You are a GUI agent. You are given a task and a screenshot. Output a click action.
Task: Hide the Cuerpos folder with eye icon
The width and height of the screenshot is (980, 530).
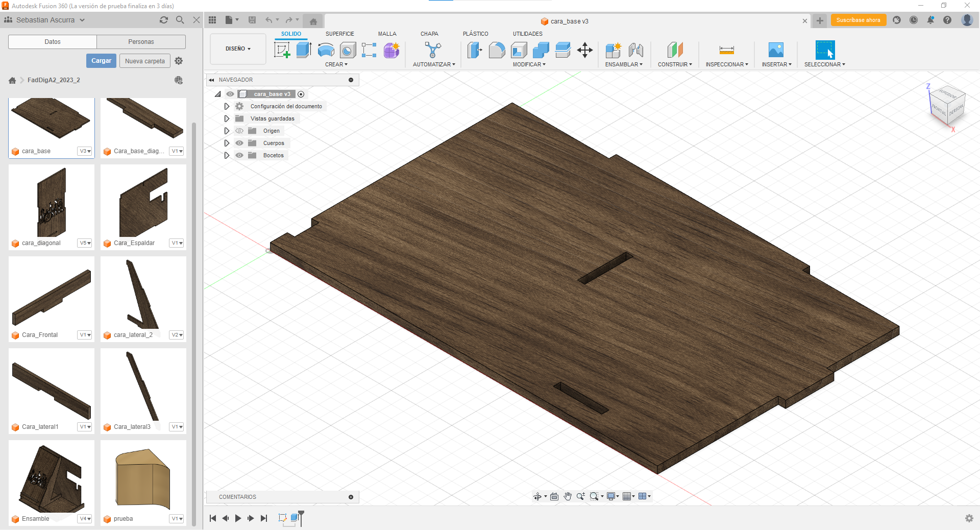pos(239,143)
